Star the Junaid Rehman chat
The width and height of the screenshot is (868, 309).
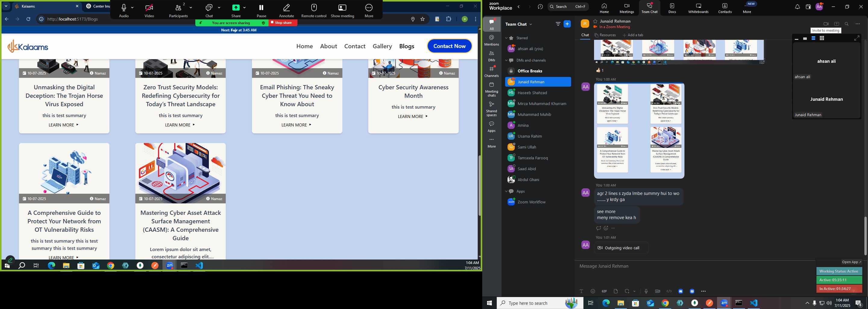coord(595,21)
